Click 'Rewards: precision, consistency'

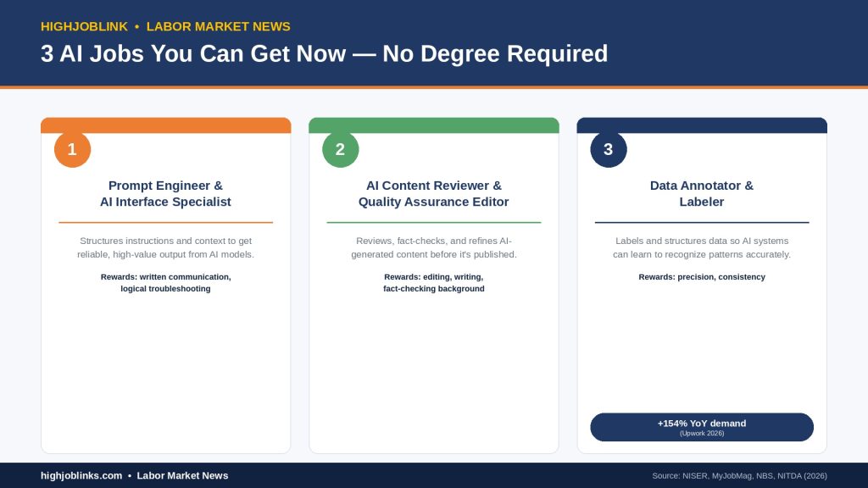point(701,277)
